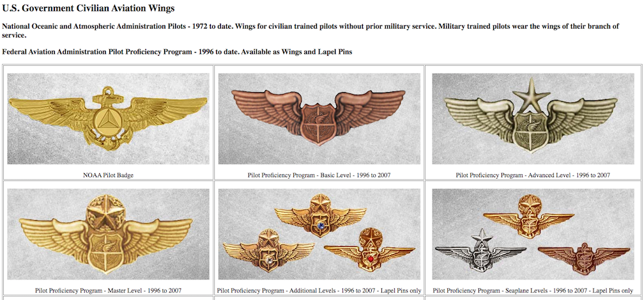Click the Additional Levels Lapel Pins caption
This screenshot has height=300, width=644.
pos(319,290)
